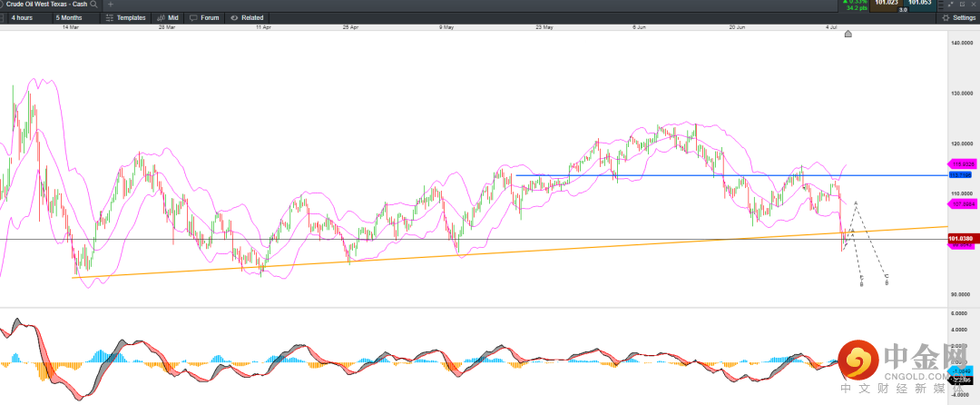Image resolution: width=980 pixels, height=405 pixels.
Task: Click the Settings gear icon
Action: coord(946,17)
